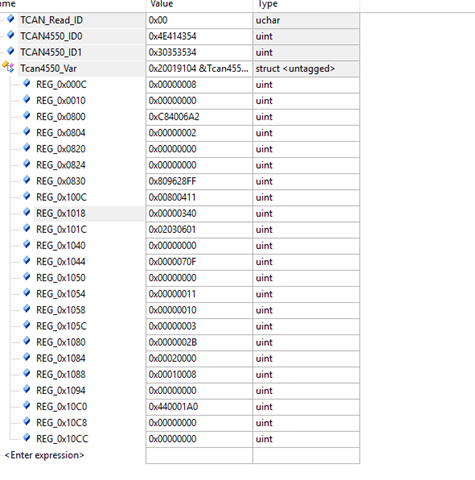The image size is (475, 480).
Task: Select the REG_0x000C member name
Action: tap(61, 85)
